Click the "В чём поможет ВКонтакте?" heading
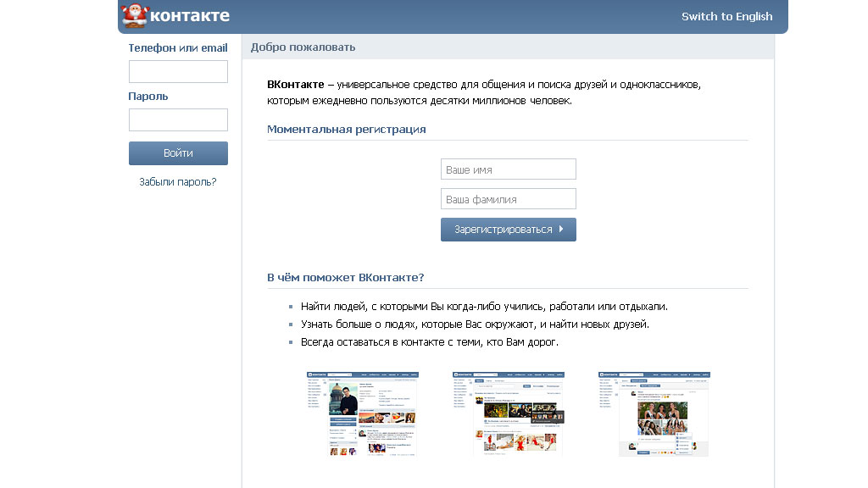 [345, 277]
